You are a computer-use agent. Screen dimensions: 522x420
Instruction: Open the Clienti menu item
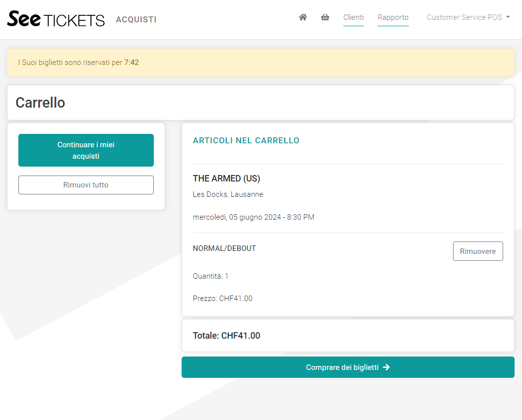point(353,17)
